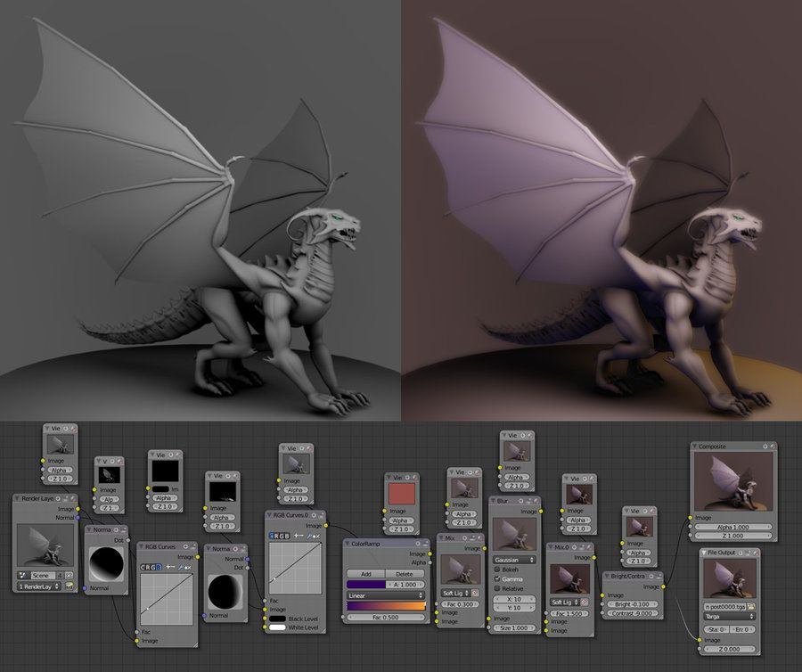
Task: Click the render icon beside the RenderLayer dropdown
Action: tap(70, 586)
